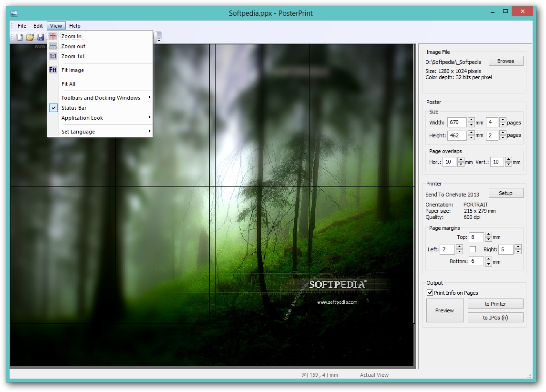
Task: Click the Save floppy disk toolbar icon
Action: point(41,37)
